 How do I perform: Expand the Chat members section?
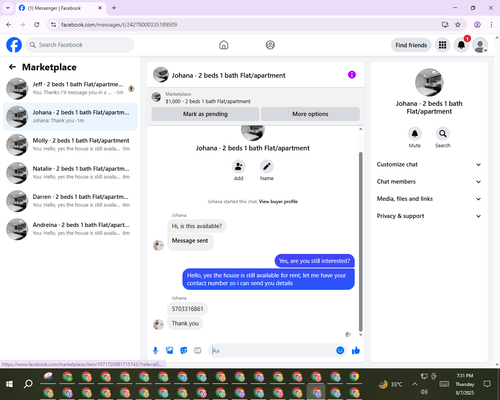pos(429,182)
